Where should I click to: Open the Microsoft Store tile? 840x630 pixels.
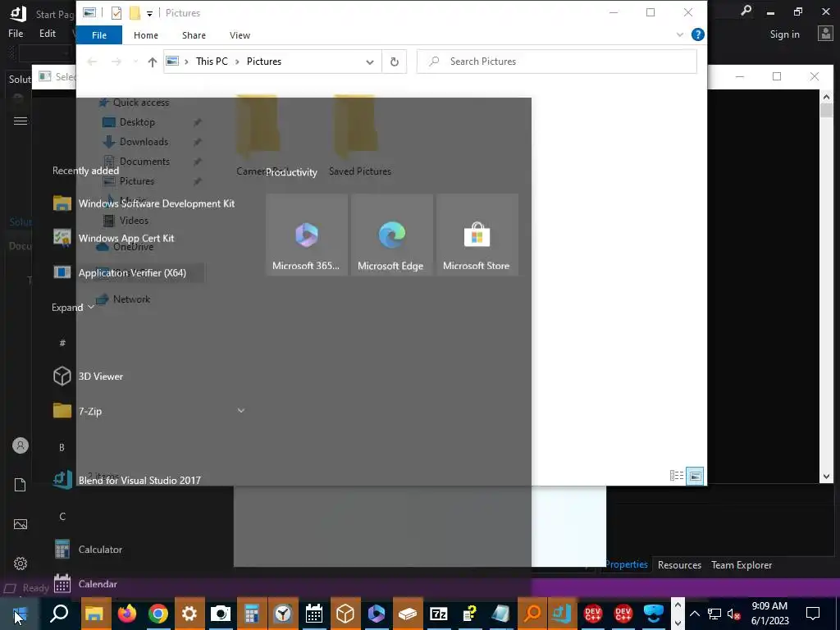477,235
